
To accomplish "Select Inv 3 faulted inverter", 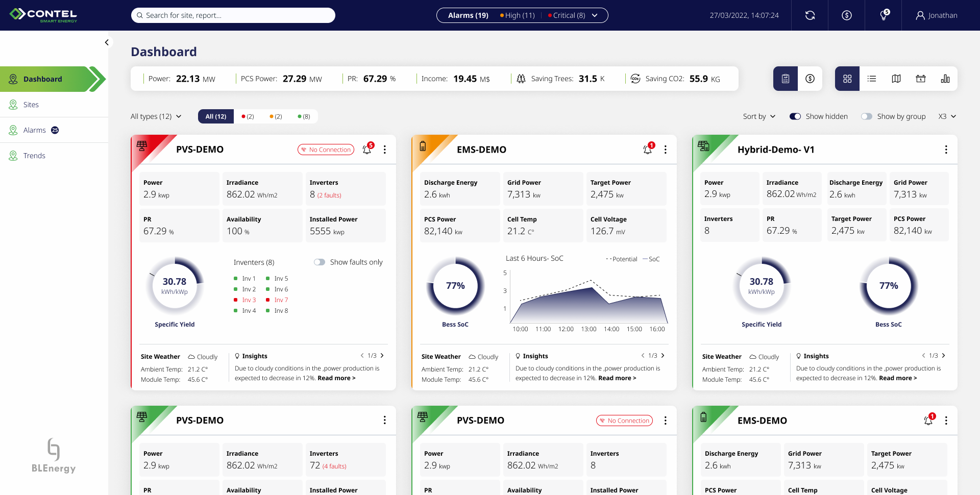I will coord(245,300).
